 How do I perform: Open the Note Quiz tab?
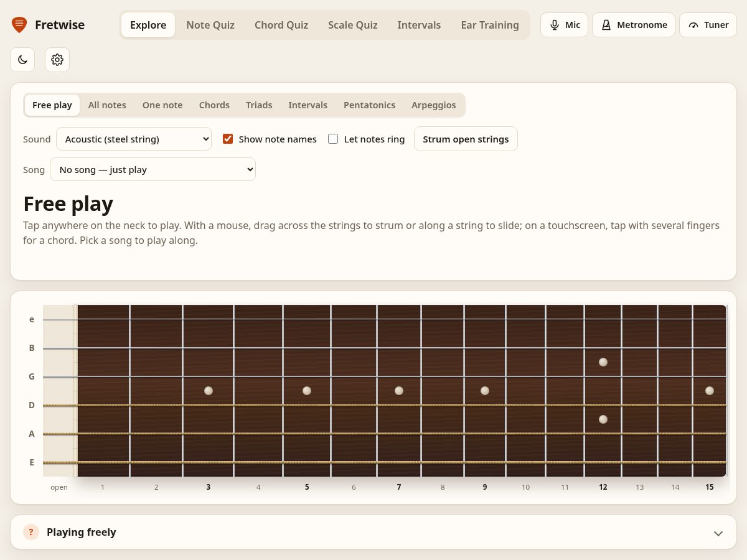coord(210,25)
